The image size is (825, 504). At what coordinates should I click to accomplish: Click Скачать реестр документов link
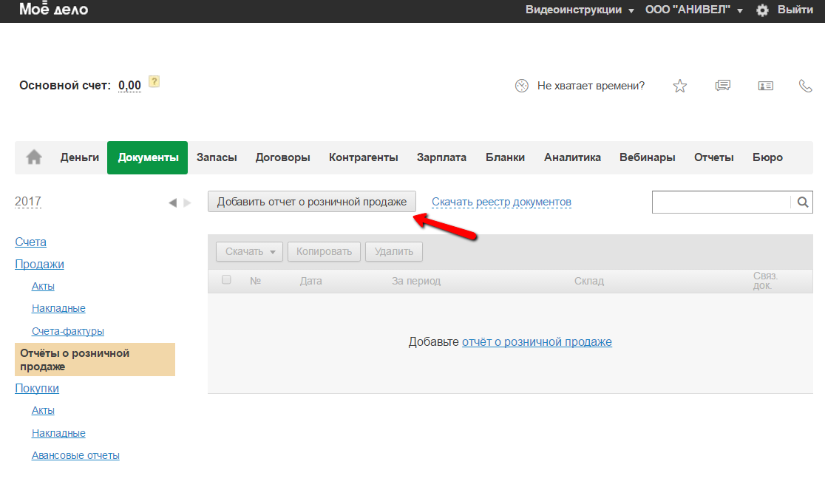click(501, 202)
